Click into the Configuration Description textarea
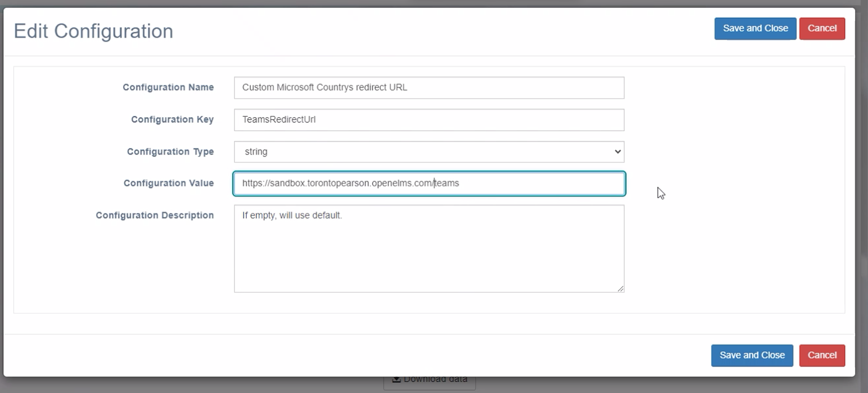 (429, 249)
